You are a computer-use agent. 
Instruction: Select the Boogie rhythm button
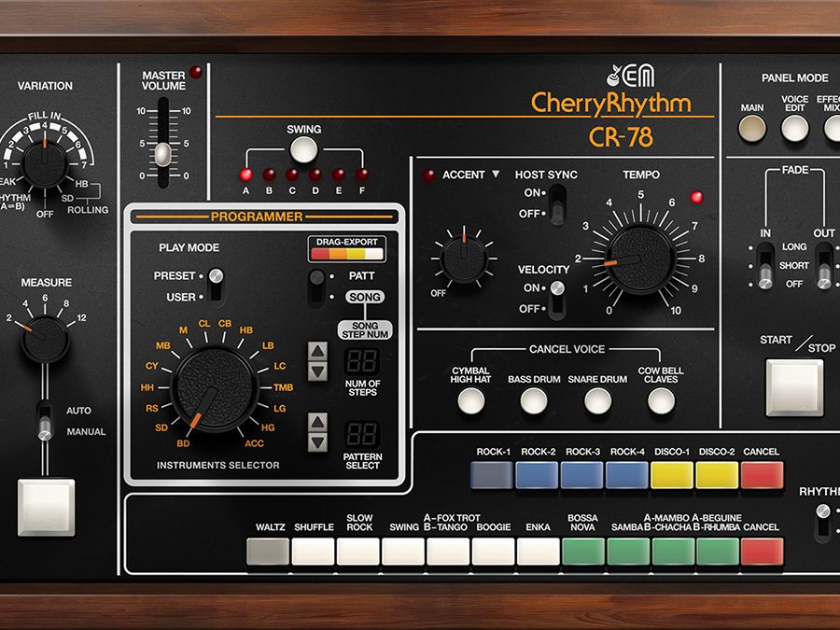tap(493, 552)
